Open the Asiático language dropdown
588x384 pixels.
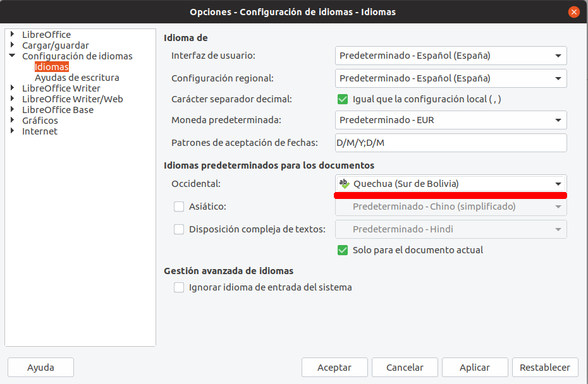pyautogui.click(x=451, y=207)
